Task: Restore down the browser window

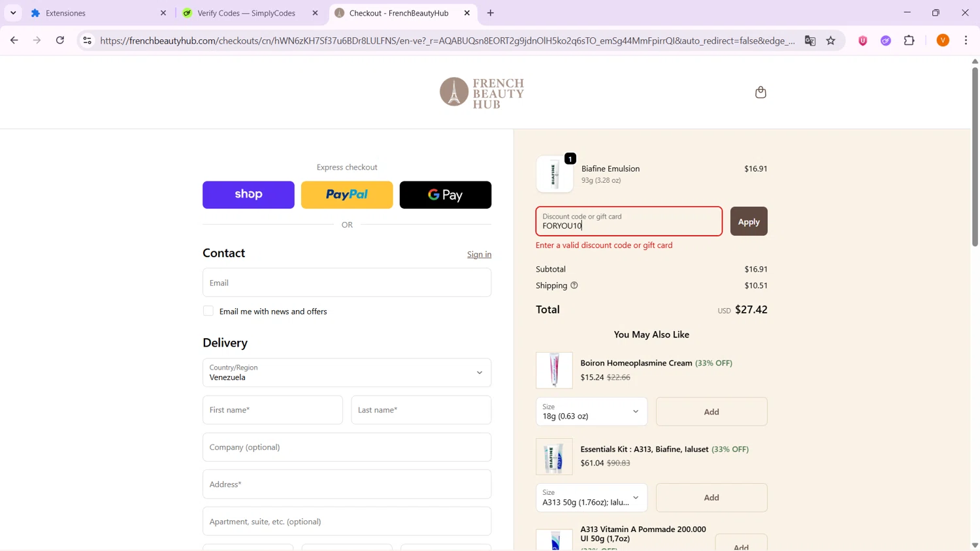Action: click(936, 13)
